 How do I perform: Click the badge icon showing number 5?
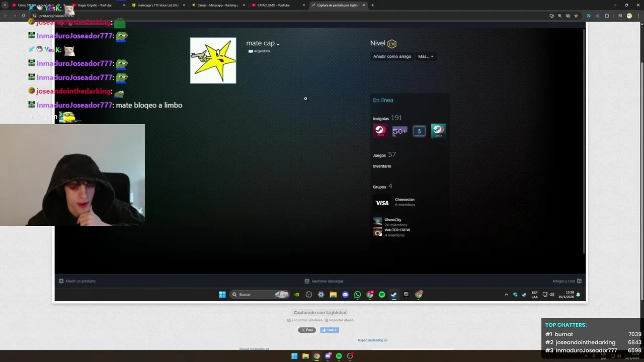pyautogui.click(x=419, y=131)
